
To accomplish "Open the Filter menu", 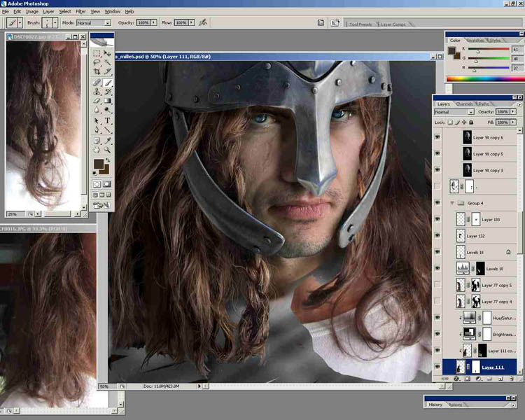I will click(x=80, y=12).
